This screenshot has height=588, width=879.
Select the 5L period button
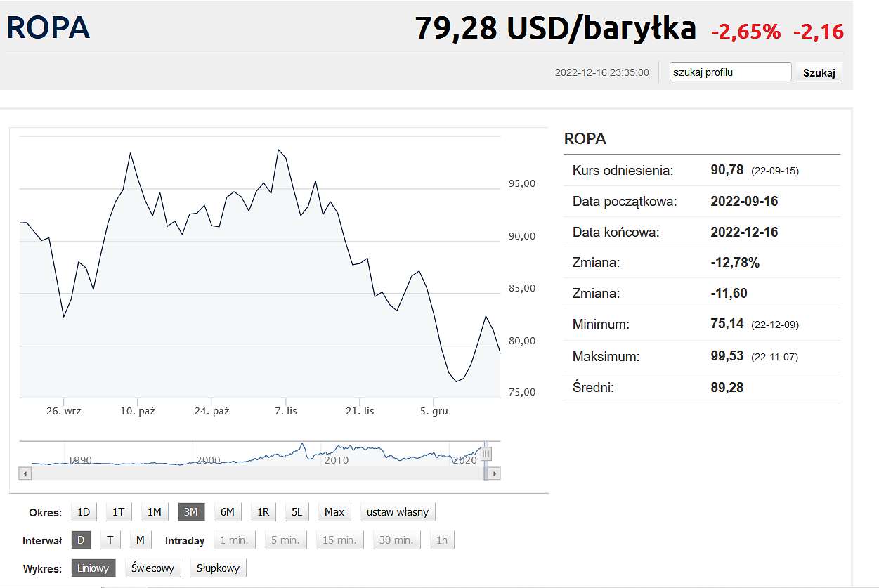(297, 512)
